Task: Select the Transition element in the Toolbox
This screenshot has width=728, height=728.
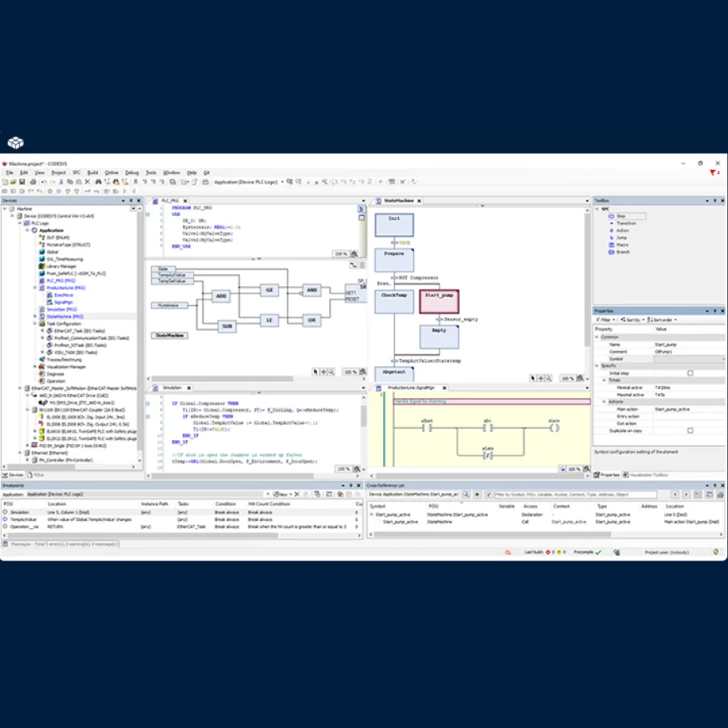Action: (x=623, y=223)
